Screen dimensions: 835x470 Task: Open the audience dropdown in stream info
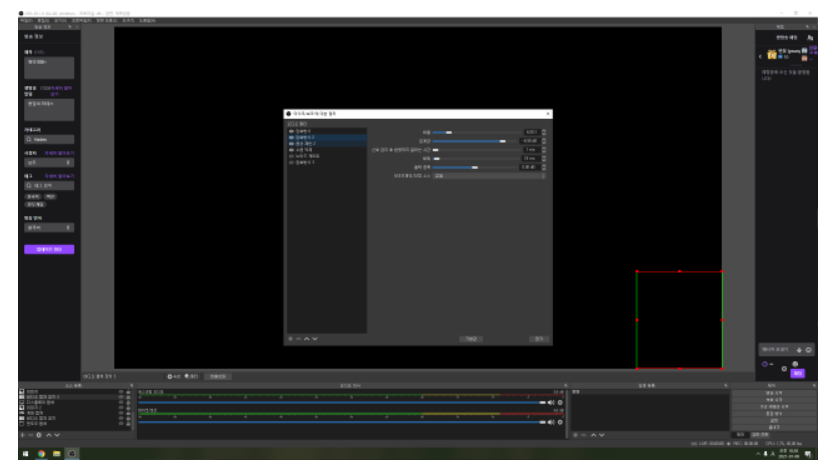[49, 162]
